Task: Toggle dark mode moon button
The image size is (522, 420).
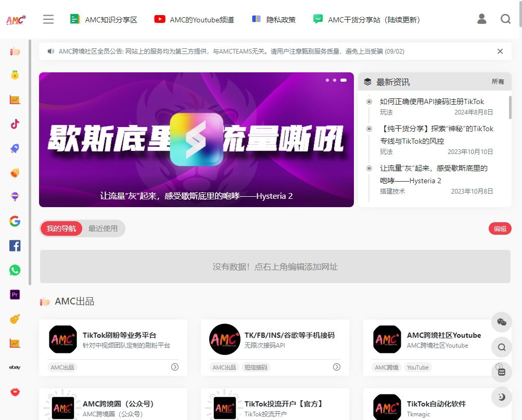Action: click(x=502, y=397)
